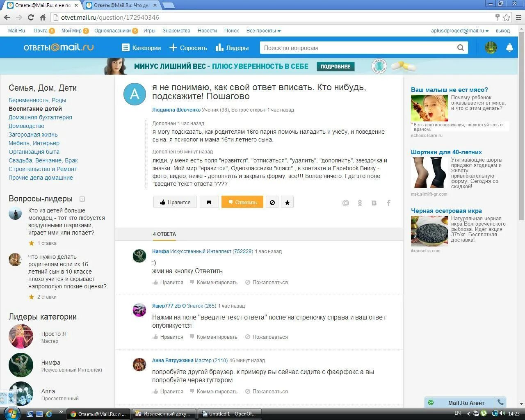Open the Ваш малыш не ест мясо? ad

pyautogui.click(x=450, y=90)
